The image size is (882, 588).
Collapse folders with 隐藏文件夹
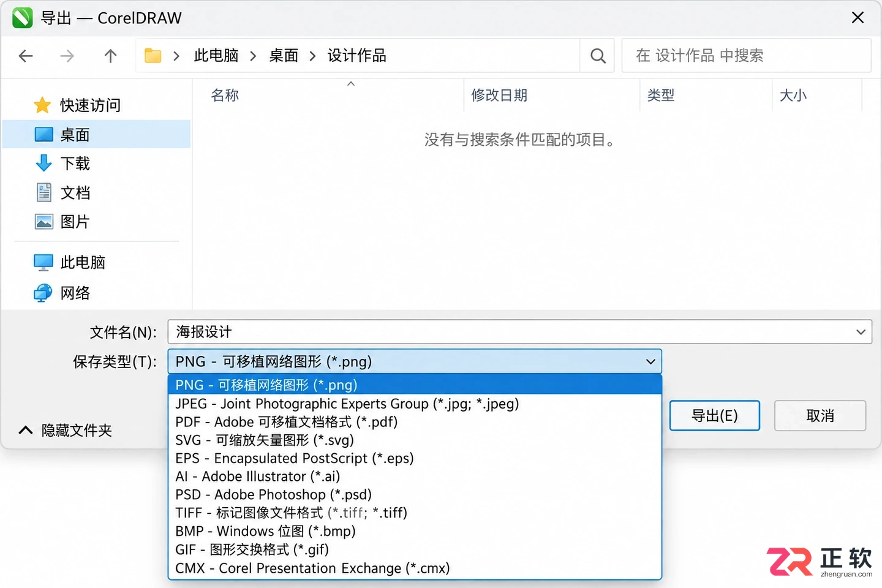66,430
